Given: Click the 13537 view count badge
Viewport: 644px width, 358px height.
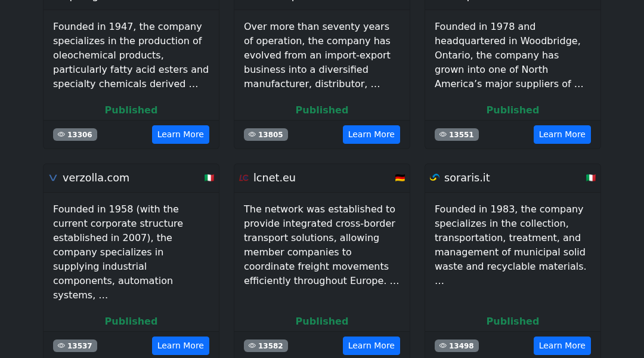Looking at the screenshot, I should click(x=75, y=345).
